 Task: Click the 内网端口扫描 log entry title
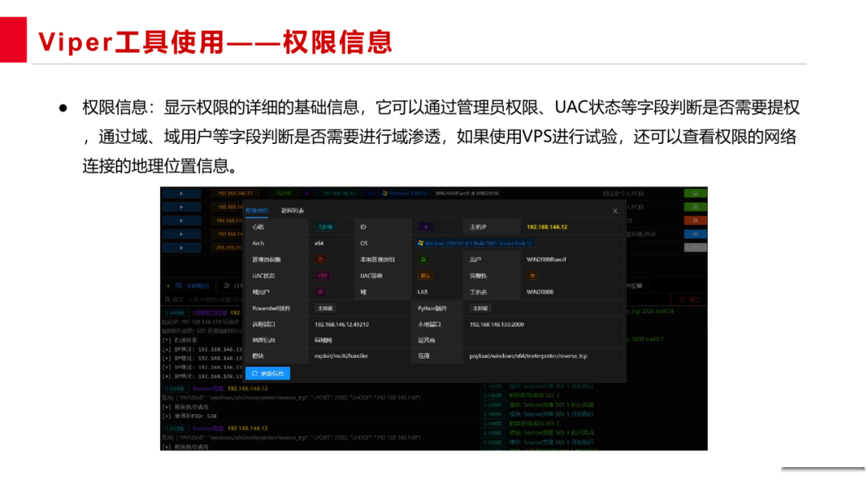tap(209, 313)
